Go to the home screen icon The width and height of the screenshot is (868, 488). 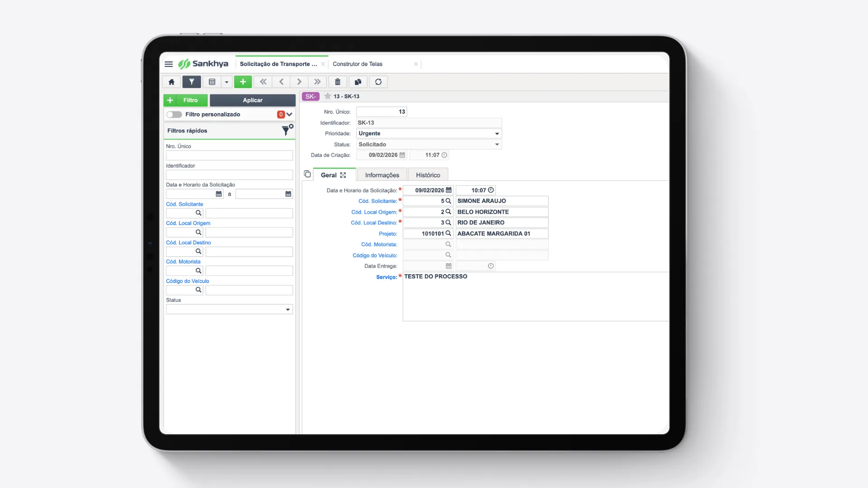(171, 82)
